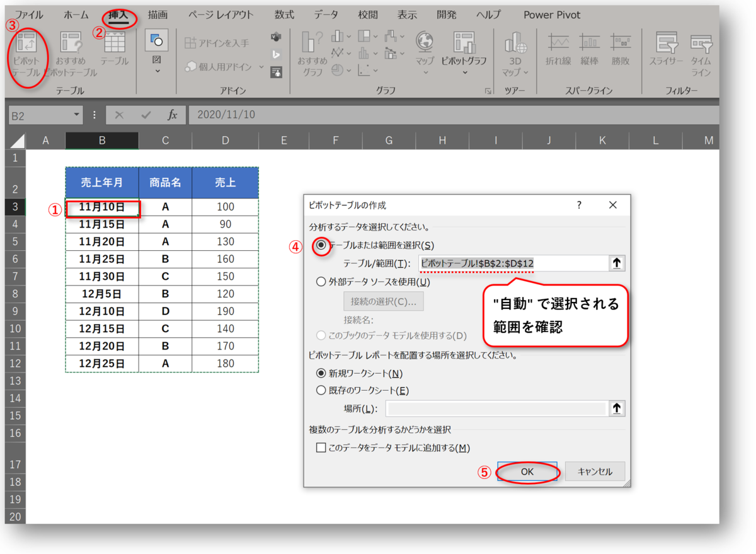
Task: Click the Bing Maps add-in icon
Action: click(x=276, y=55)
